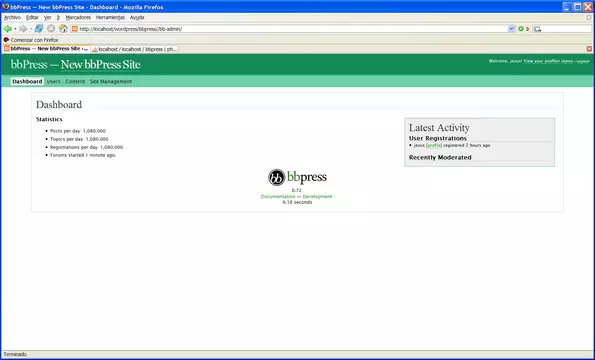Go to the Home page icon
Screen dimensions: 595x360
coord(63,29)
